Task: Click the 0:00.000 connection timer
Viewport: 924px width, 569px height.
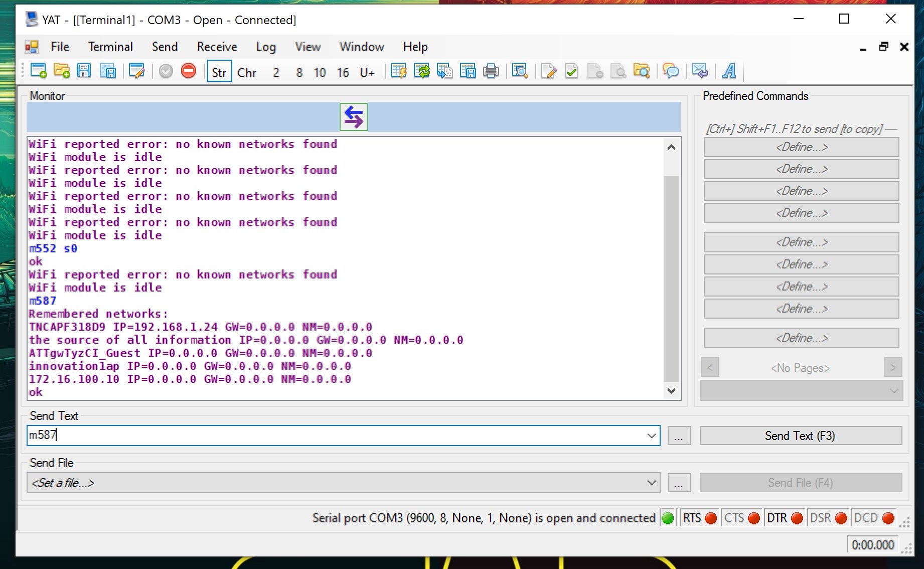Action: (873, 545)
